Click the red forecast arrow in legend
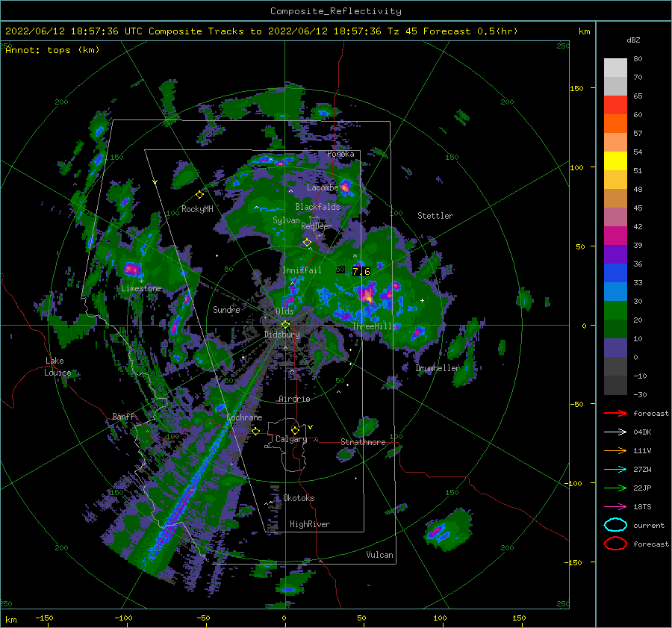Screen dimensions: 672x628 (615, 413)
